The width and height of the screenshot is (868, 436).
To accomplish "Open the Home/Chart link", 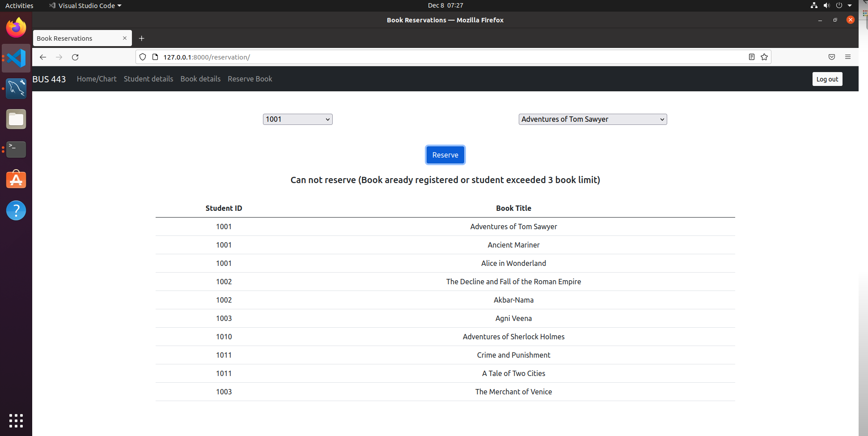I will pyautogui.click(x=97, y=79).
